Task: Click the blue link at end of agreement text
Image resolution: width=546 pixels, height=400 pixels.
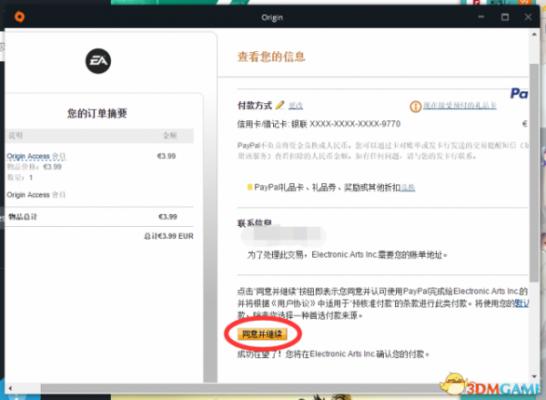Action: pos(522,304)
